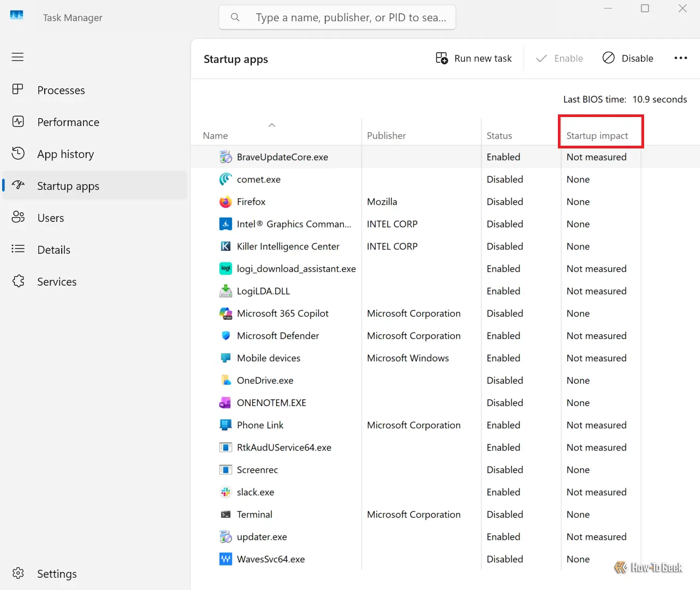
Task: Select the LogiLDA.DLL row name
Action: pos(263,291)
